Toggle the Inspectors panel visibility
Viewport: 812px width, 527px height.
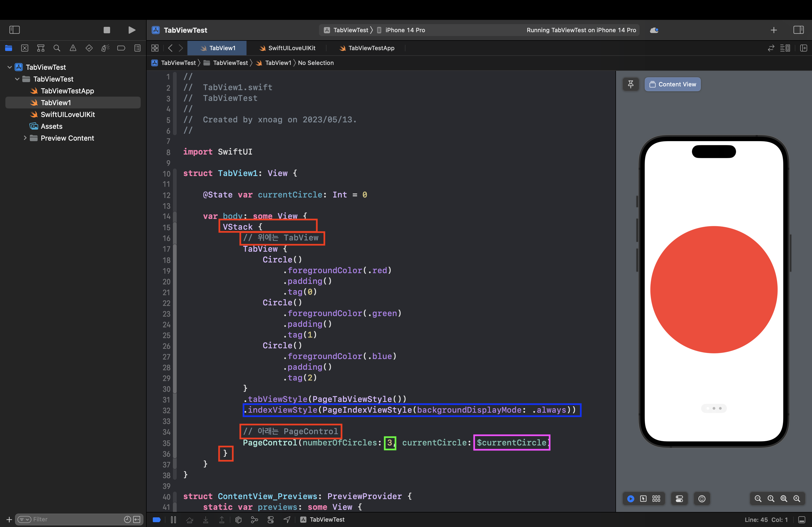[798, 30]
